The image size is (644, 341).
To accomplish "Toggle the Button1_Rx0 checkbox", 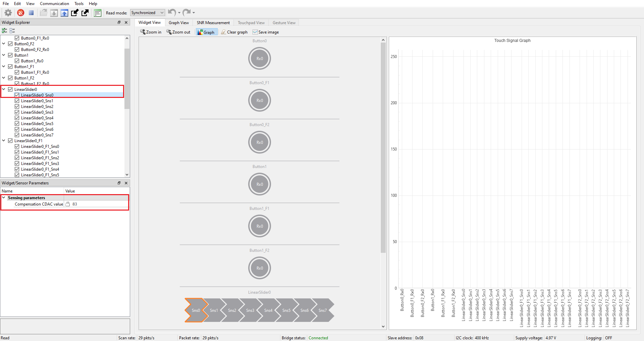I will coord(17,61).
